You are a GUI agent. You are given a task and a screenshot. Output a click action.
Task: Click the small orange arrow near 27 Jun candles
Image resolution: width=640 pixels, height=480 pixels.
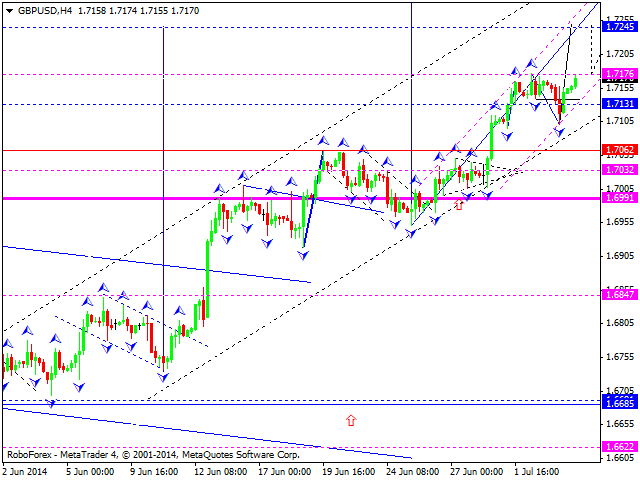click(x=458, y=205)
